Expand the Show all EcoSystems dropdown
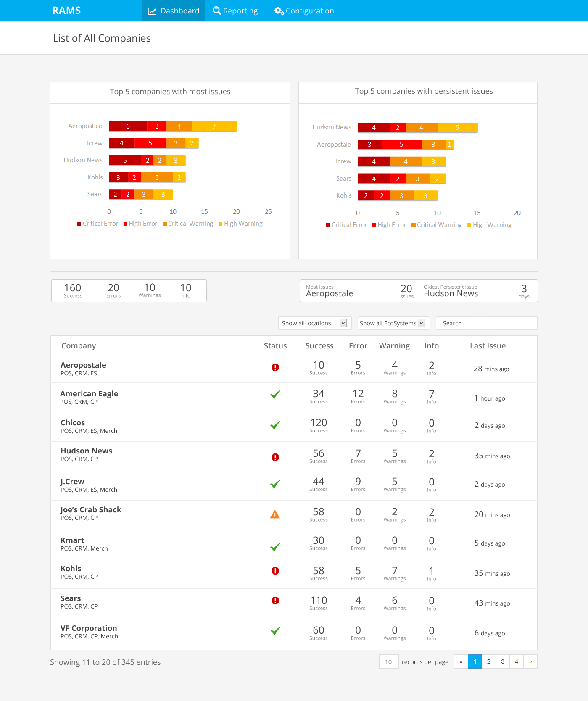This screenshot has height=701, width=588. pyautogui.click(x=393, y=323)
